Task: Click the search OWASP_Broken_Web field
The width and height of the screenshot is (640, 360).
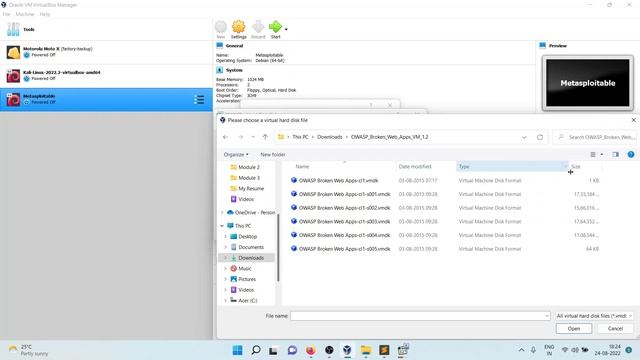Action: pyautogui.click(x=595, y=137)
